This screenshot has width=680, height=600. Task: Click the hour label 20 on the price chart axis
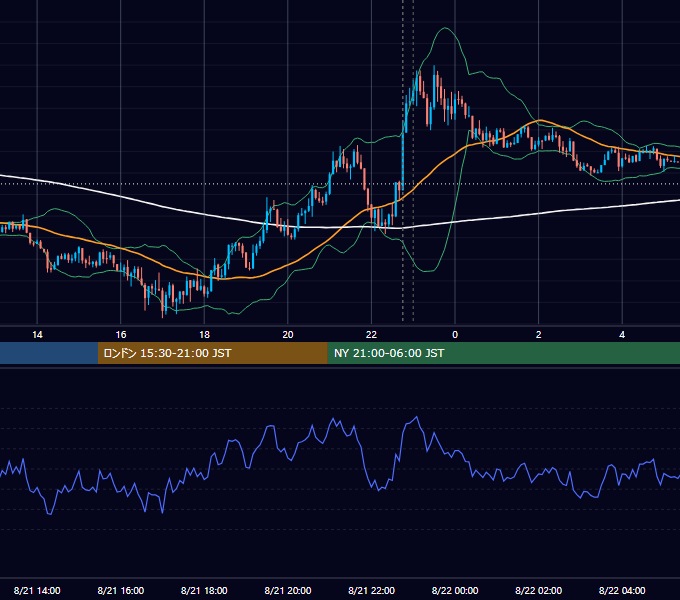tap(288, 335)
